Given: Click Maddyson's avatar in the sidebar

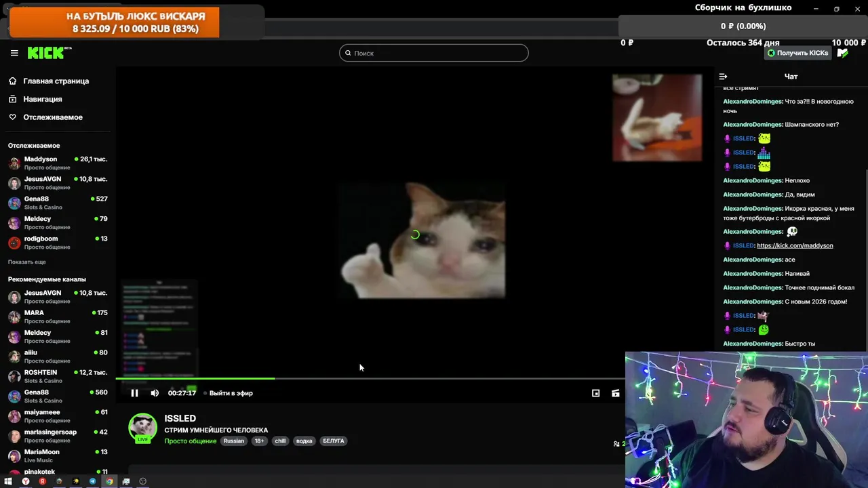Looking at the screenshot, I should pos(14,163).
